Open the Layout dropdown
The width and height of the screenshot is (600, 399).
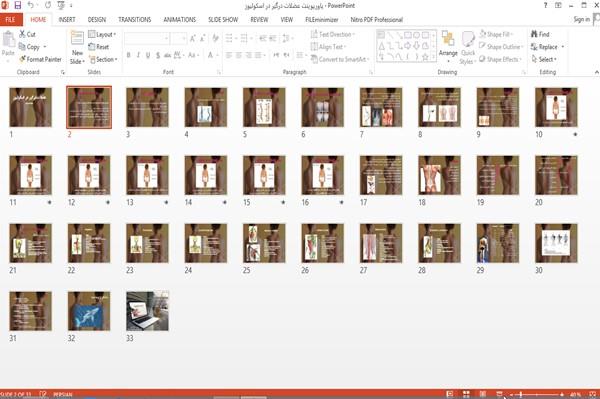tap(102, 34)
